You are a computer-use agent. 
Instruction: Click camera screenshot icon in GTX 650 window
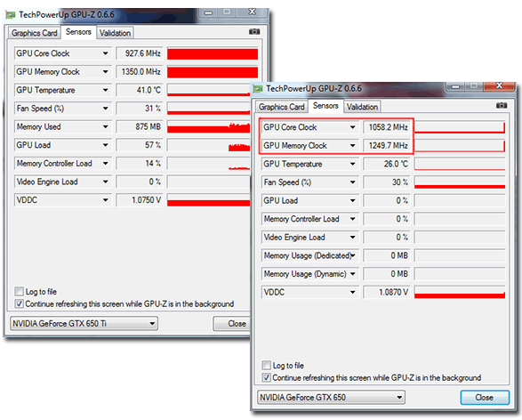502,106
